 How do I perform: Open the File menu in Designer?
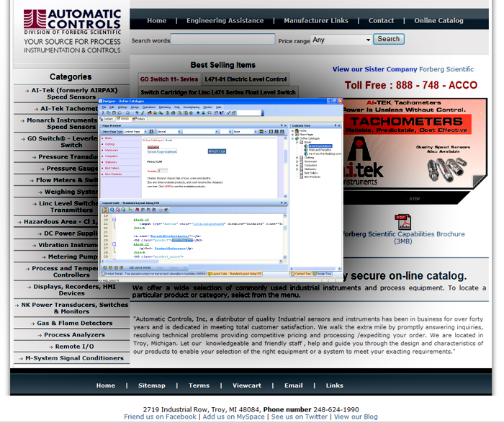104,107
